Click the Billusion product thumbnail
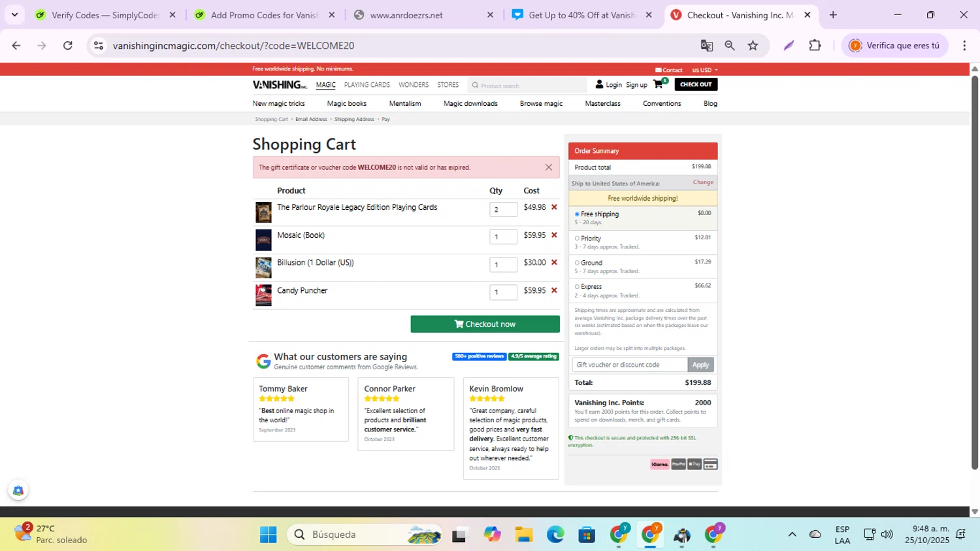The width and height of the screenshot is (980, 551). click(263, 268)
